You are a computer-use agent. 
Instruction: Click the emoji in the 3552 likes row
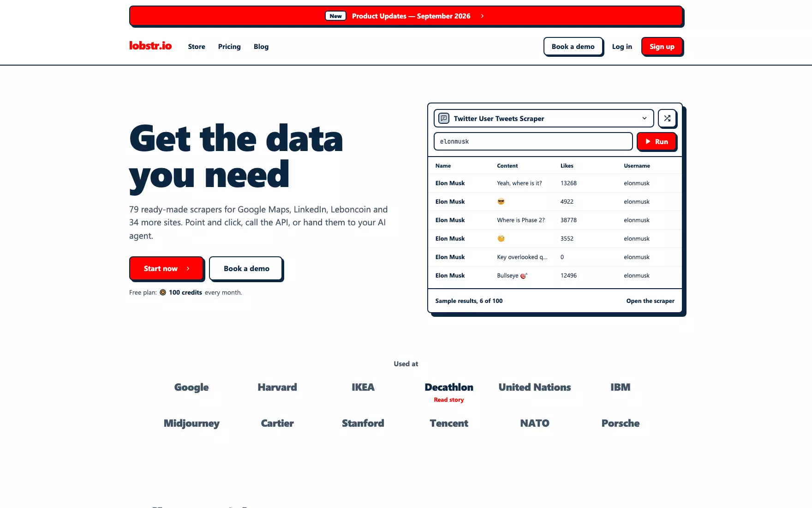click(x=501, y=238)
